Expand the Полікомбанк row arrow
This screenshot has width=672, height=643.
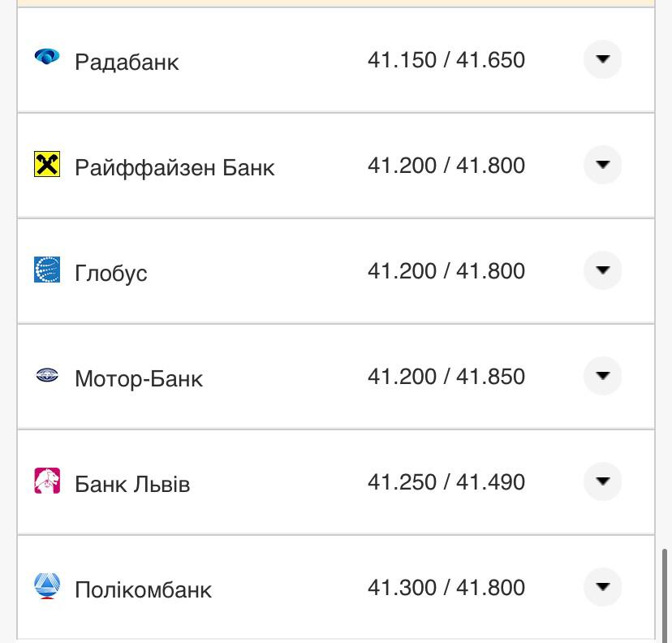pyautogui.click(x=602, y=587)
